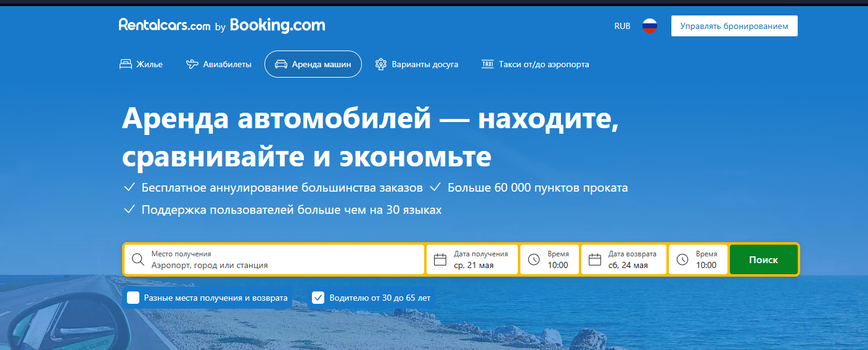
Task: Open Такси от/до аэропорта tab
Action: tap(535, 64)
